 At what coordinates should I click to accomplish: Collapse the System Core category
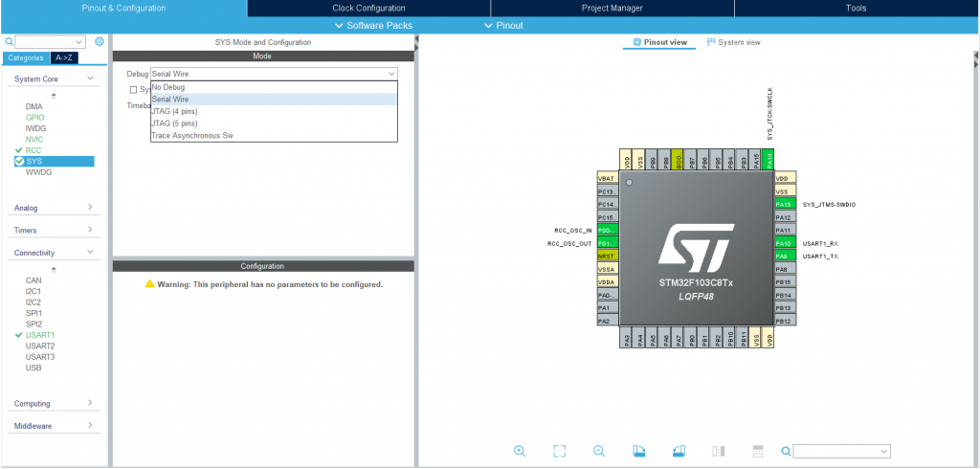(x=90, y=78)
